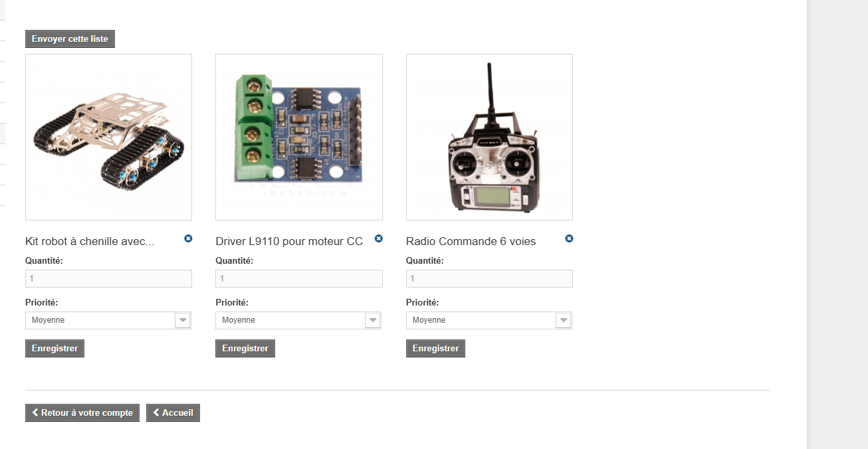The width and height of the screenshot is (868, 449).
Task: Click Enregistrer under Driver L9110
Action: click(245, 349)
